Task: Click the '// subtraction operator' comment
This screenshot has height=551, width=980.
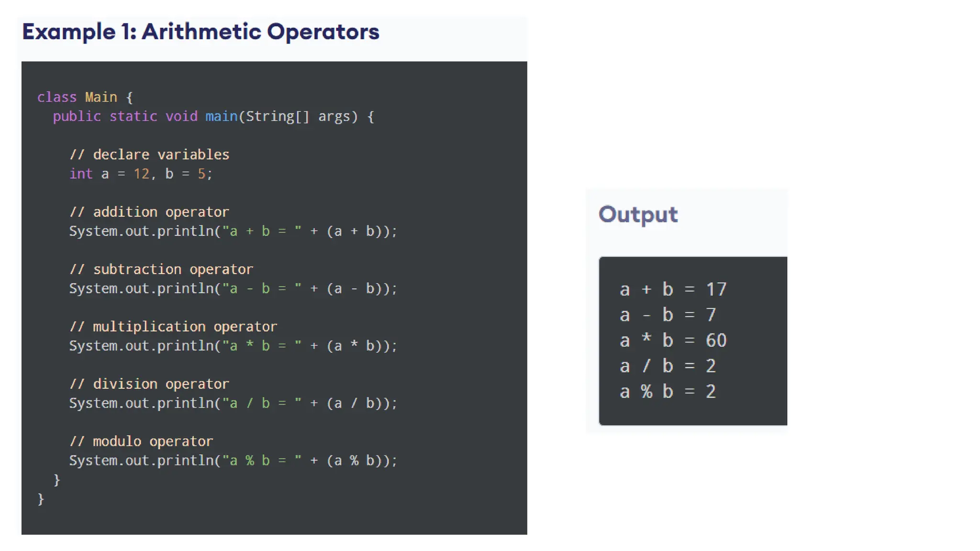Action: tap(161, 269)
